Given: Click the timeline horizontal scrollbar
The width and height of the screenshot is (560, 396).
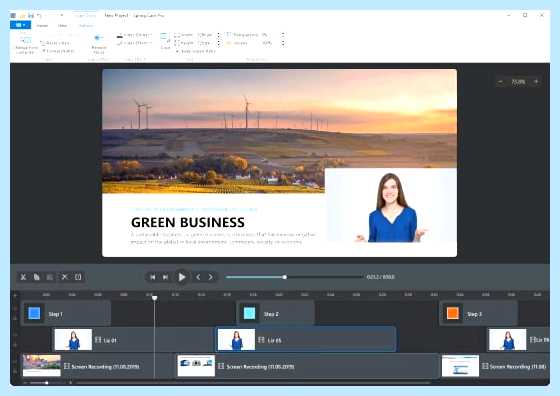Looking at the screenshot, I should pos(254,383).
